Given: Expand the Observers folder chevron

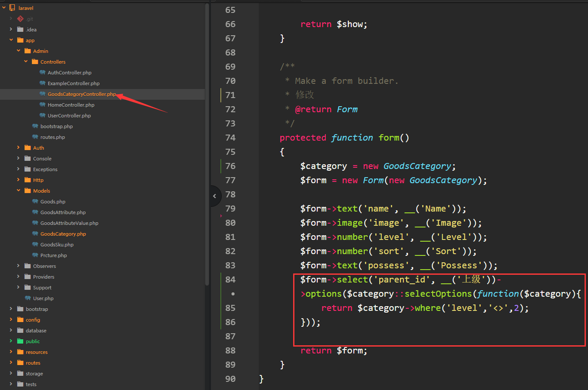Looking at the screenshot, I should tap(19, 266).
